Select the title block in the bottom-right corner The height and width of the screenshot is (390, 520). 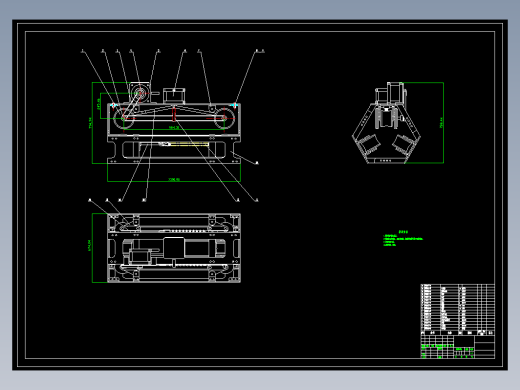pyautogui.click(x=458, y=347)
